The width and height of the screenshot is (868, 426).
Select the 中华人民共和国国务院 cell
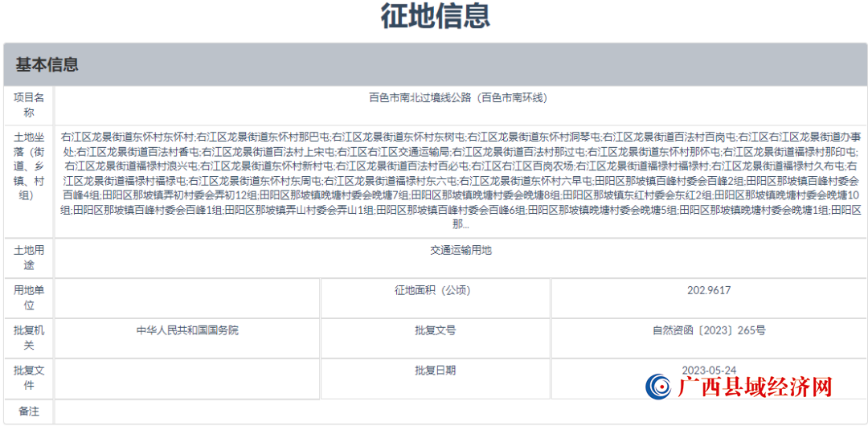(x=187, y=330)
